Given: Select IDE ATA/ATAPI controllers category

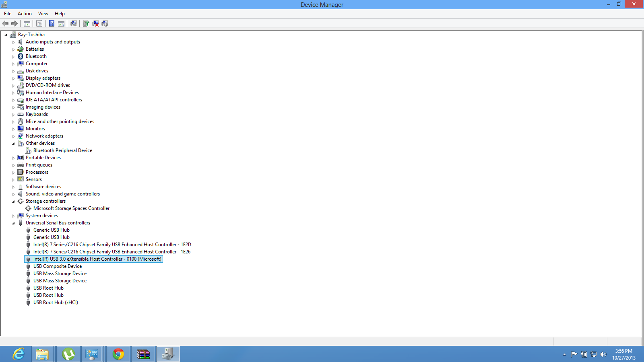Looking at the screenshot, I should click(x=54, y=100).
